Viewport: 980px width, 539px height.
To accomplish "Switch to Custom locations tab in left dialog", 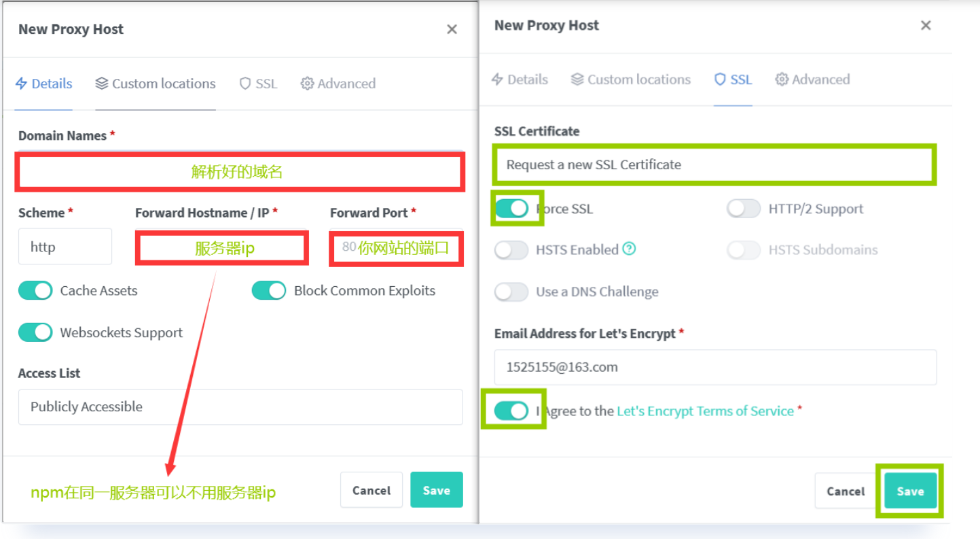I will click(156, 84).
